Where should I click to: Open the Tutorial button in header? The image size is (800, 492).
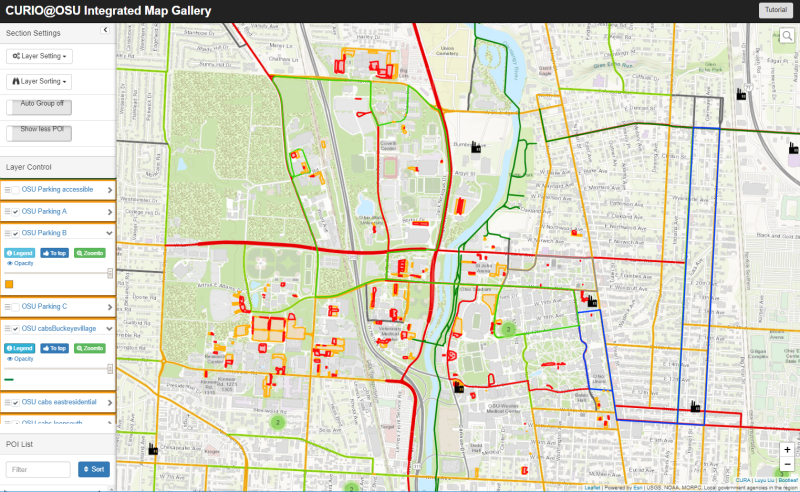[776, 10]
